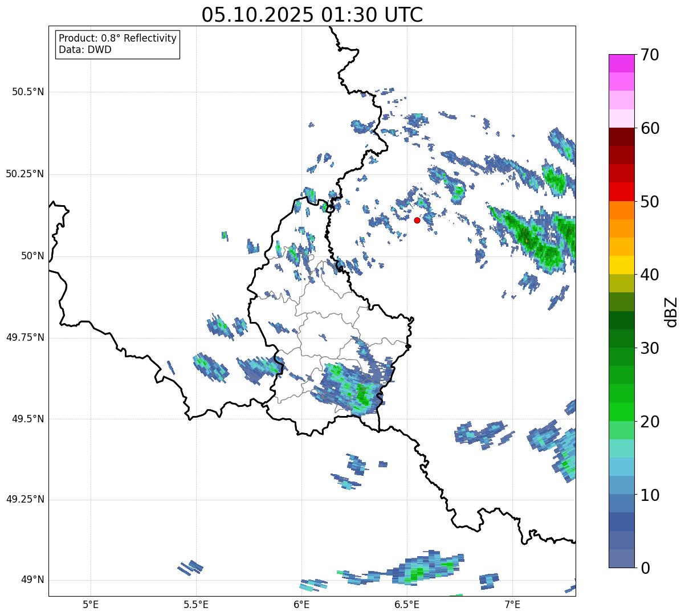Click the colorbar tick label "40"
This screenshot has width=685, height=616.
650,275
